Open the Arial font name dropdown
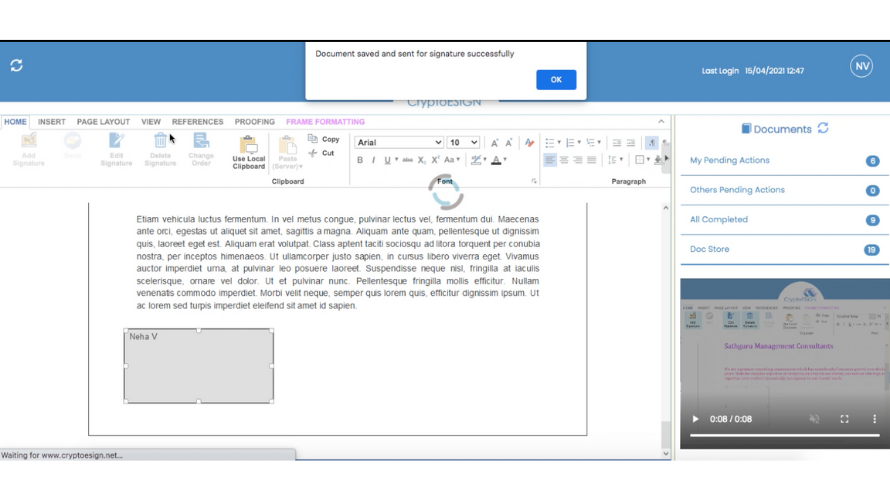The image size is (890, 500). coord(438,143)
